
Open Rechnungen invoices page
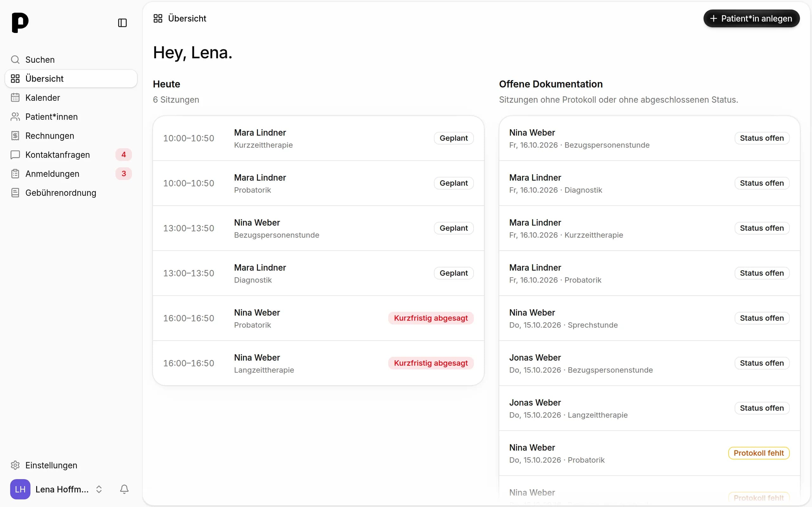click(x=71, y=136)
